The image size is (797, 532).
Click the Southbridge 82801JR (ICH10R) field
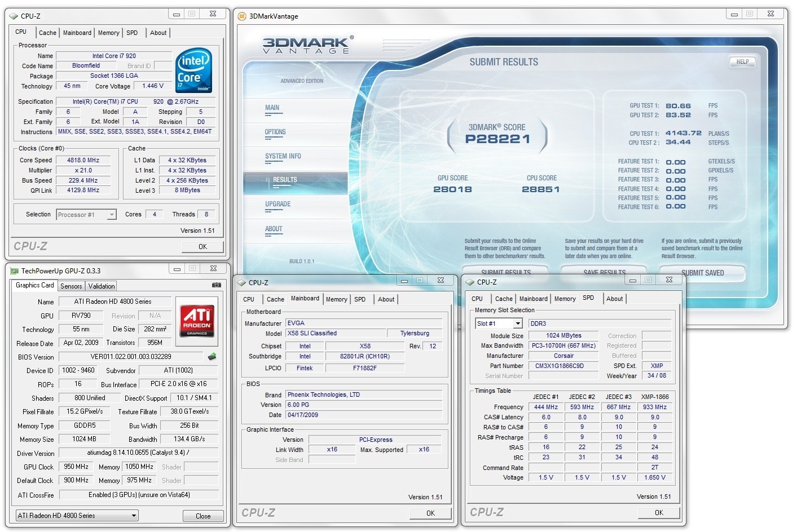[365, 356]
